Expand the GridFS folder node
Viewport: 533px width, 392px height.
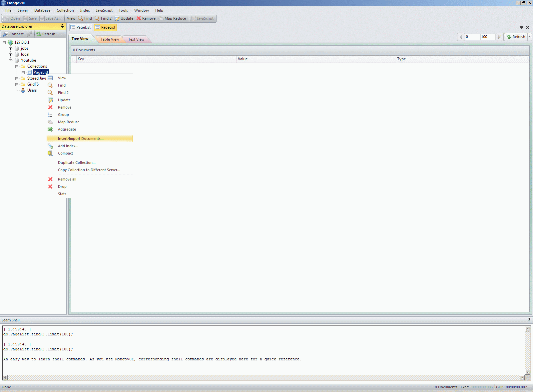click(x=17, y=85)
